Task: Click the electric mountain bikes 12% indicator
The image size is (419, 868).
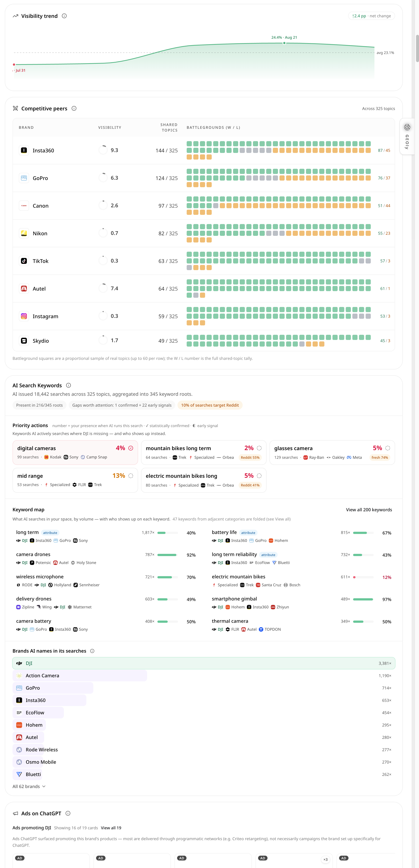Action: tap(363, 577)
